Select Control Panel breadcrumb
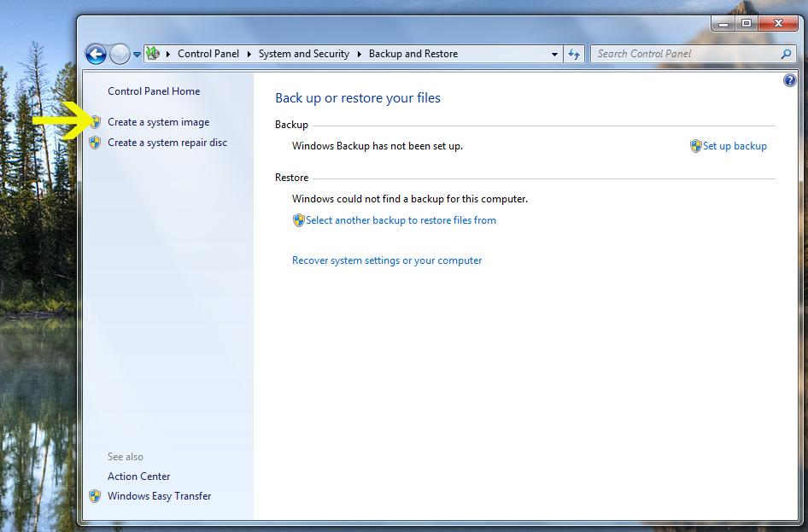This screenshot has height=532, width=808. 208,54
